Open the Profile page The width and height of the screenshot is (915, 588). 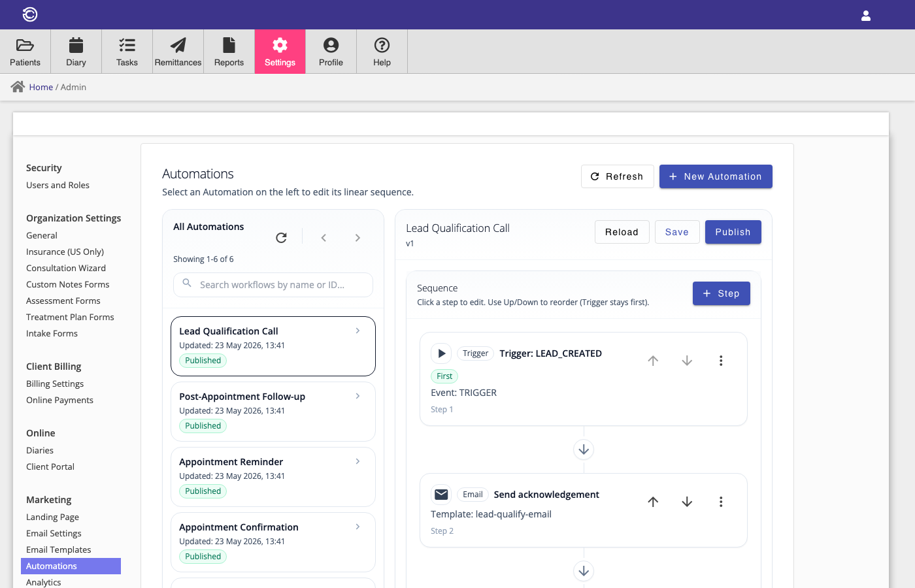[331, 52]
